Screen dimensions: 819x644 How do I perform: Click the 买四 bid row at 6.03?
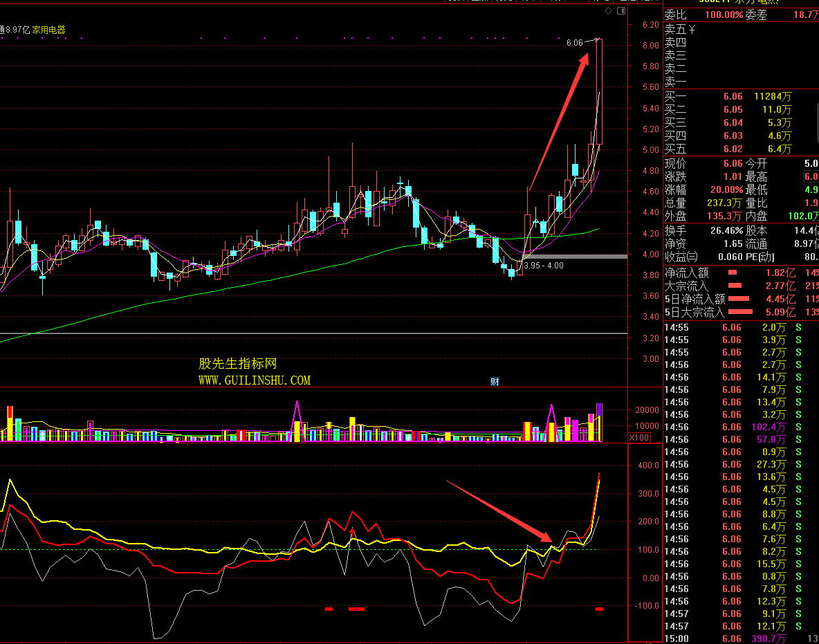click(x=741, y=136)
